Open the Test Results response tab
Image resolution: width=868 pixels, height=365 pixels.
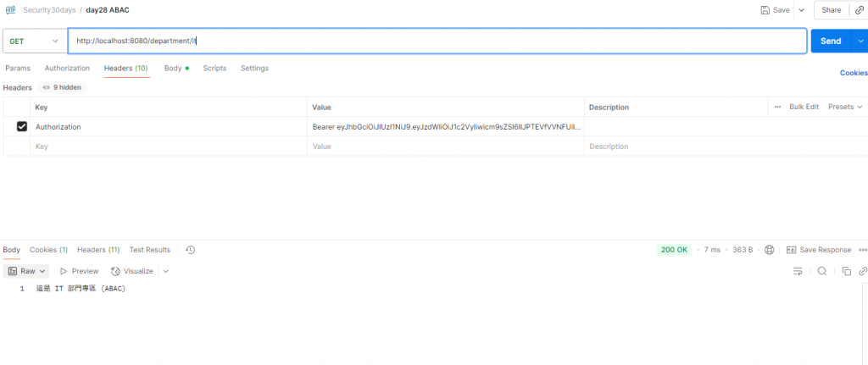tap(150, 250)
